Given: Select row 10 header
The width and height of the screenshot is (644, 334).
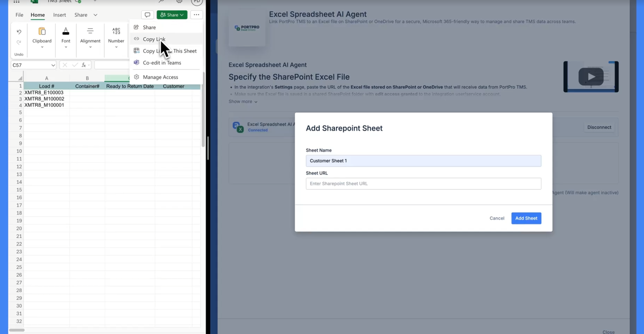Looking at the screenshot, I should point(19,151).
